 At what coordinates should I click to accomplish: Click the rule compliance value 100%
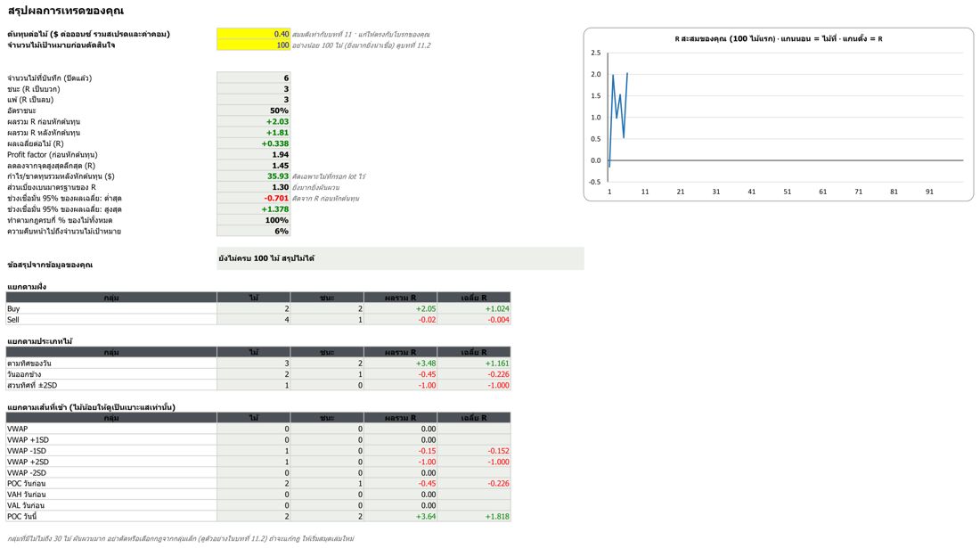(253, 220)
